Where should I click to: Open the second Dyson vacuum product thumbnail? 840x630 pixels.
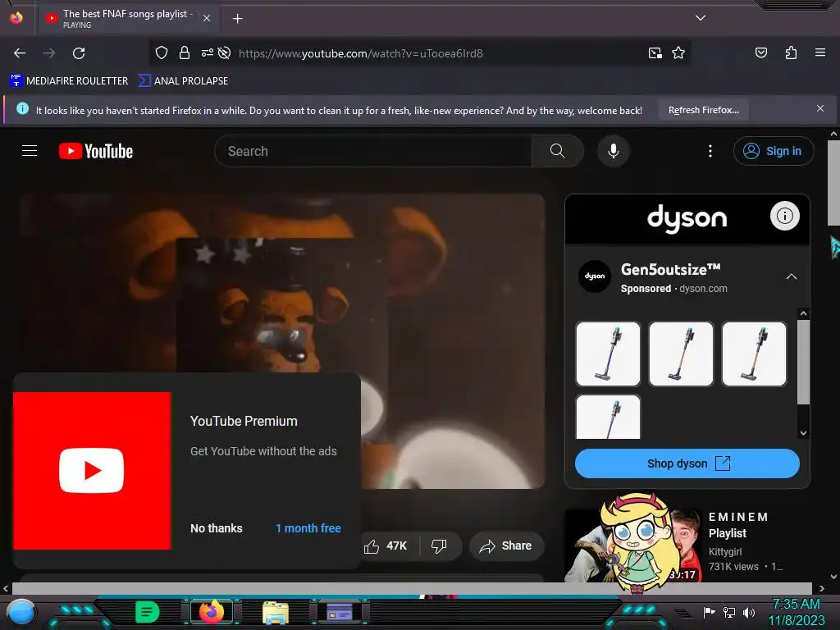click(x=681, y=354)
